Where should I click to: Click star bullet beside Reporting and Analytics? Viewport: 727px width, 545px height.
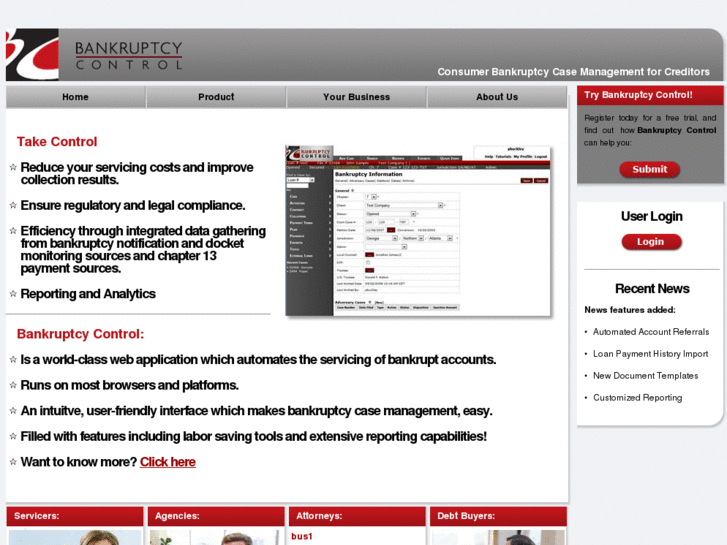pos(13,293)
